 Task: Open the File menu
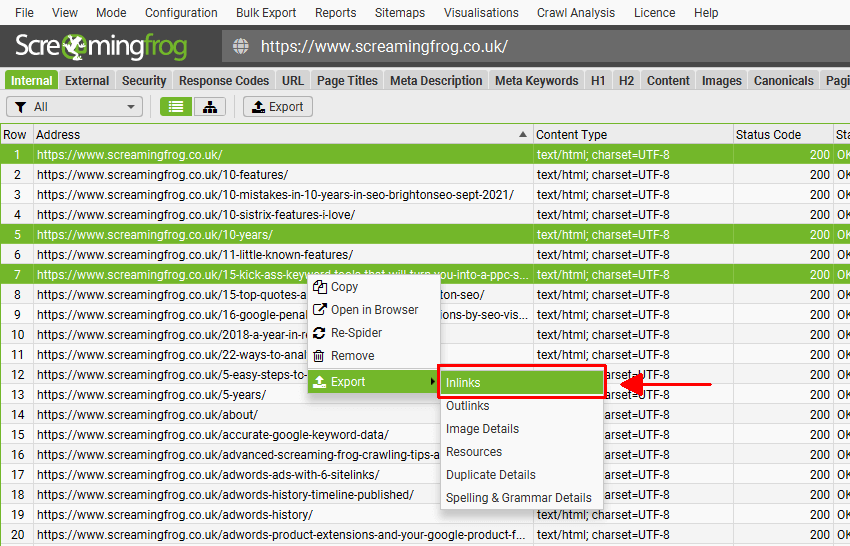[24, 12]
